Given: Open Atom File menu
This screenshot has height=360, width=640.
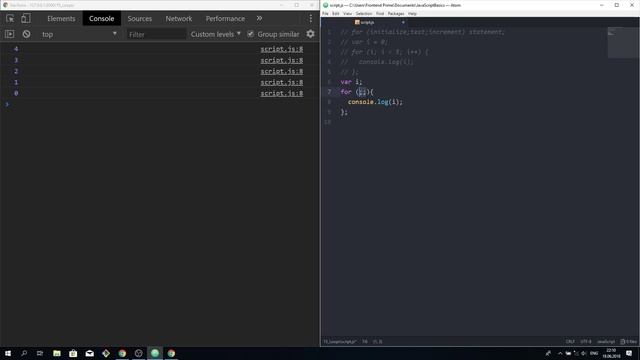Looking at the screenshot, I should [x=325, y=13].
